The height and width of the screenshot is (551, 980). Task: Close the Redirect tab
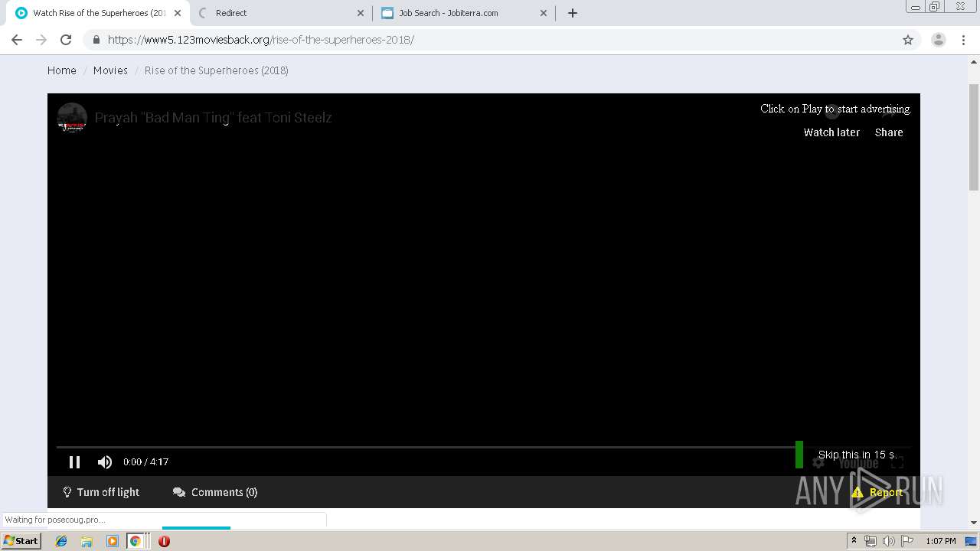[361, 13]
